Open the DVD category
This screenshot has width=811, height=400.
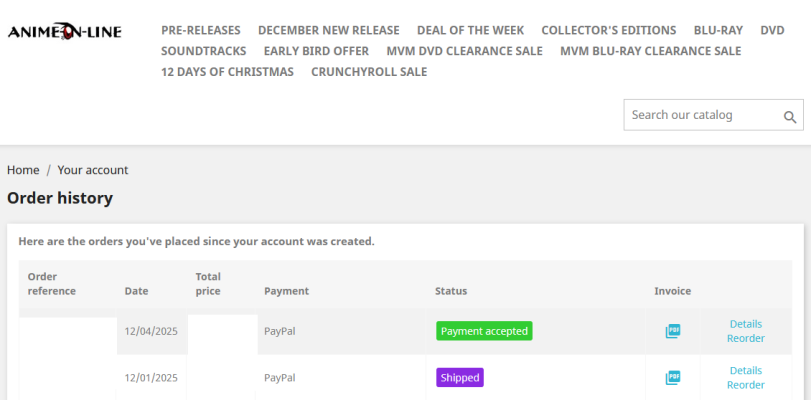click(772, 30)
